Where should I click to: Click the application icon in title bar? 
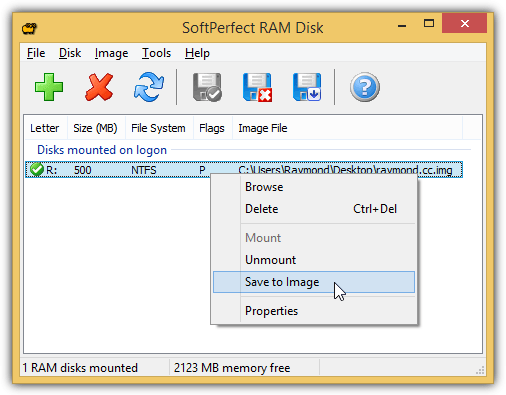click(x=29, y=28)
